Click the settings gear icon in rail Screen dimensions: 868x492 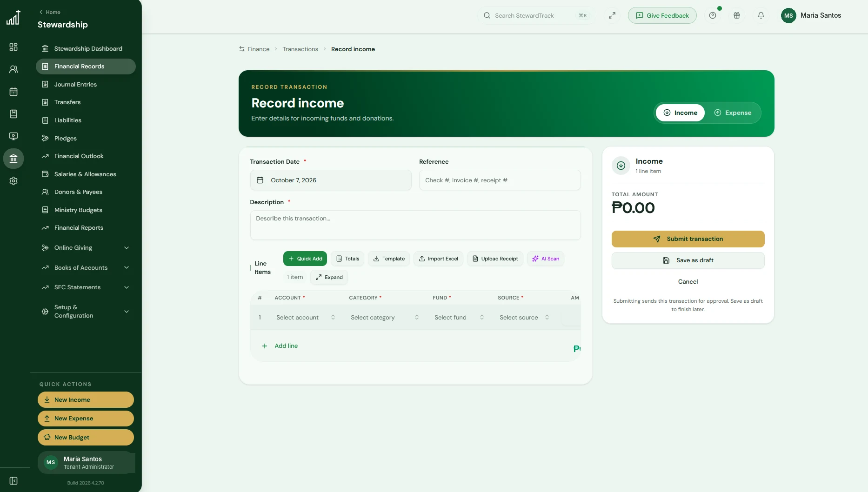pyautogui.click(x=13, y=181)
